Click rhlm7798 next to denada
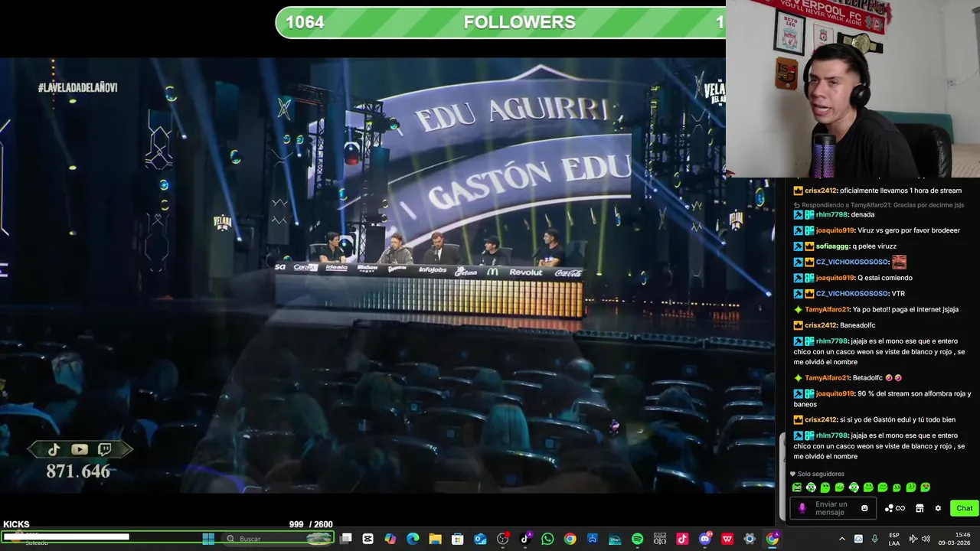980x551 pixels. [831, 214]
